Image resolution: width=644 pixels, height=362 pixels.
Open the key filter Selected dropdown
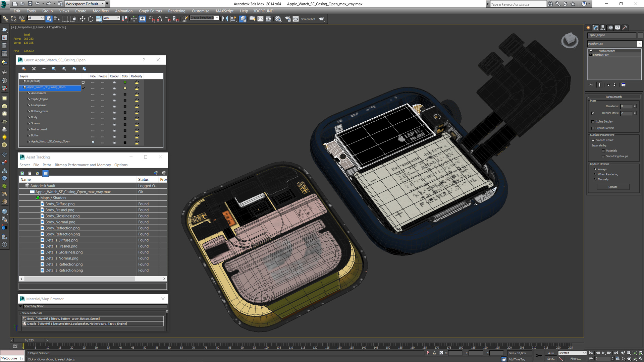pyautogui.click(x=572, y=353)
